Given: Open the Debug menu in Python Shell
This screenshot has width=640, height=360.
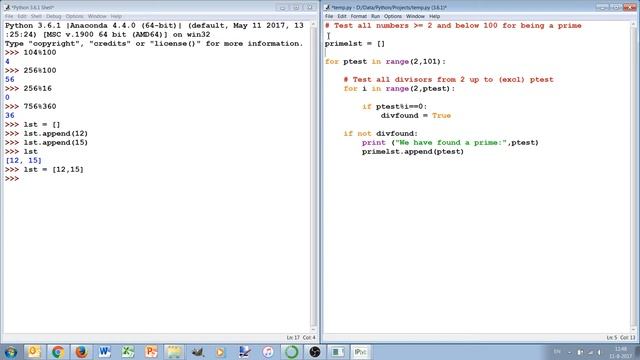Looking at the screenshot, I should click(53, 16).
